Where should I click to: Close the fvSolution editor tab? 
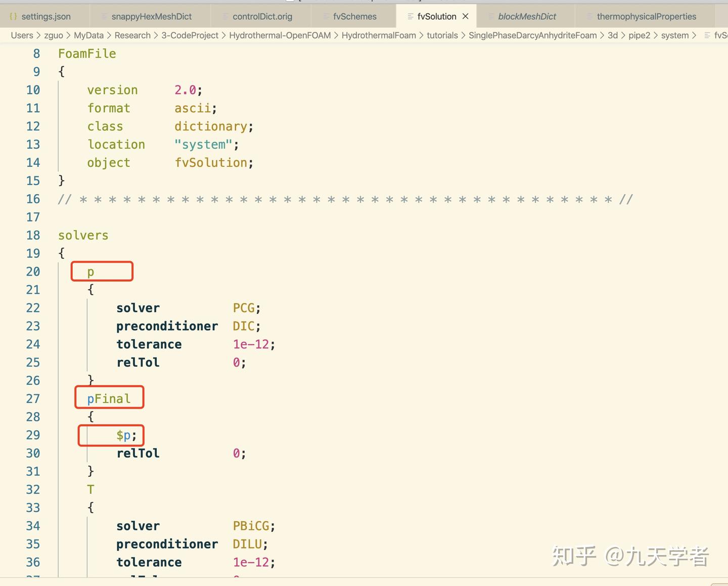(x=466, y=17)
